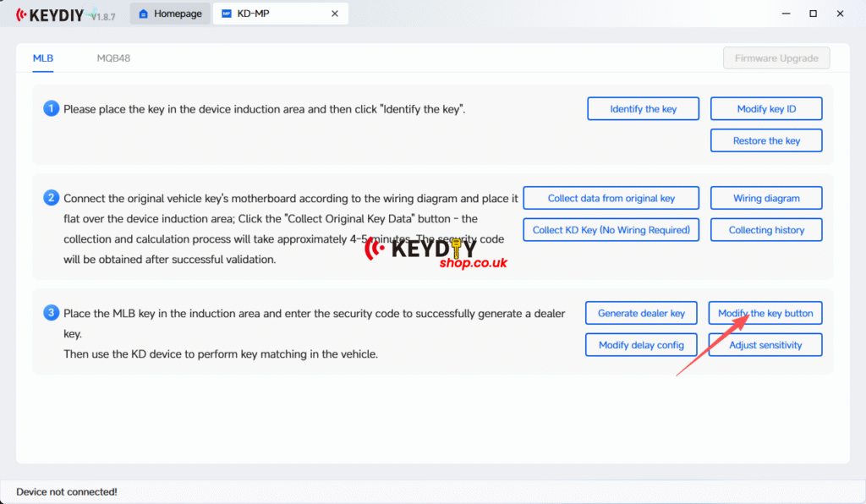Click Generate dealer key button
The width and height of the screenshot is (866, 504).
tap(641, 313)
